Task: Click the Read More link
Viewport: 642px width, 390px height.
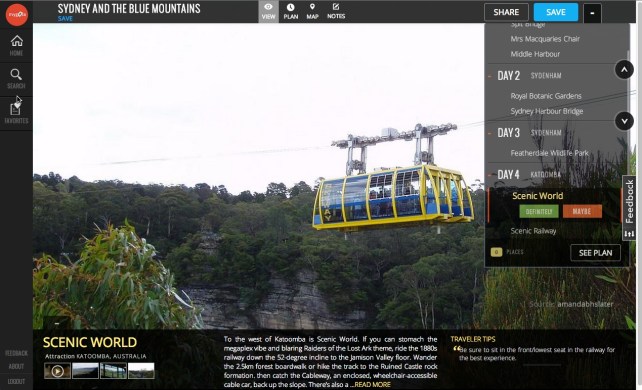Action: click(x=372, y=385)
